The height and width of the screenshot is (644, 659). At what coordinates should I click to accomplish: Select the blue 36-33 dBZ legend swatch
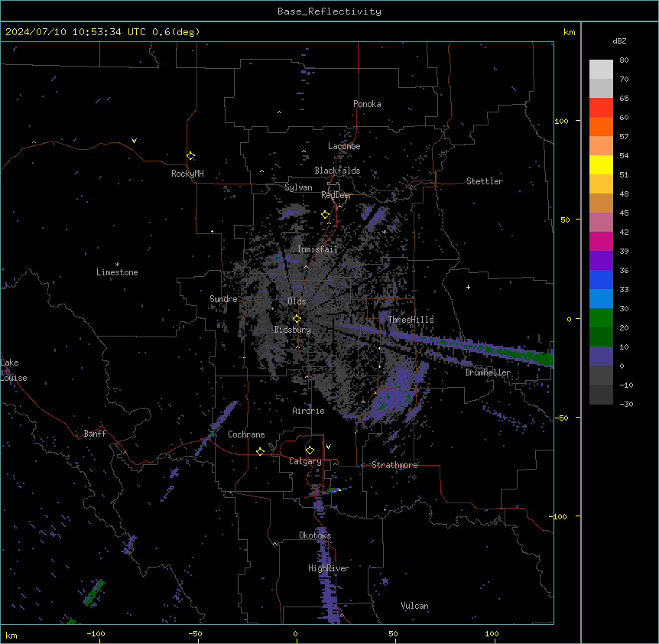click(x=601, y=279)
